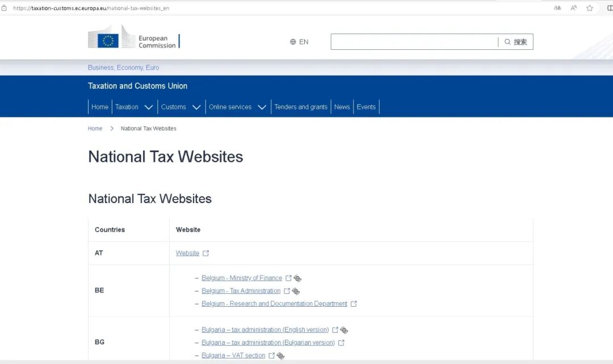Open the AT Website link

[188, 253]
